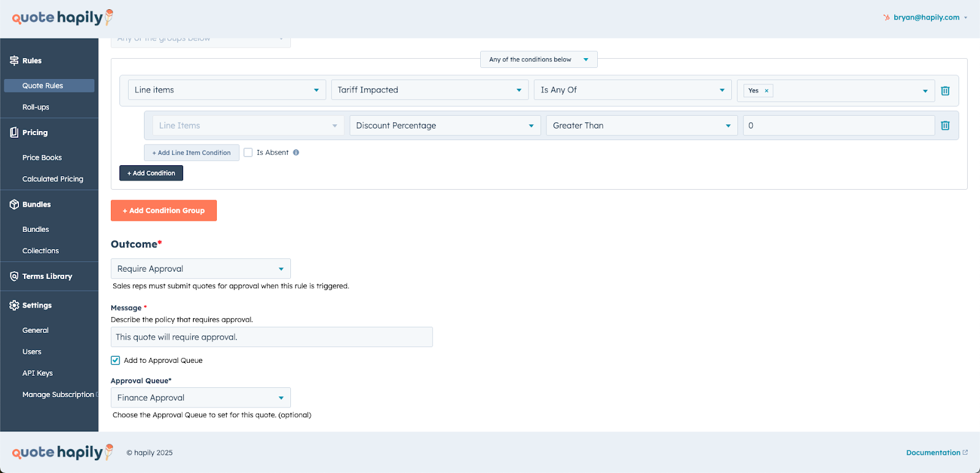Click the Pricing section icon in sidebar
This screenshot has width=980, height=473.
(x=14, y=132)
